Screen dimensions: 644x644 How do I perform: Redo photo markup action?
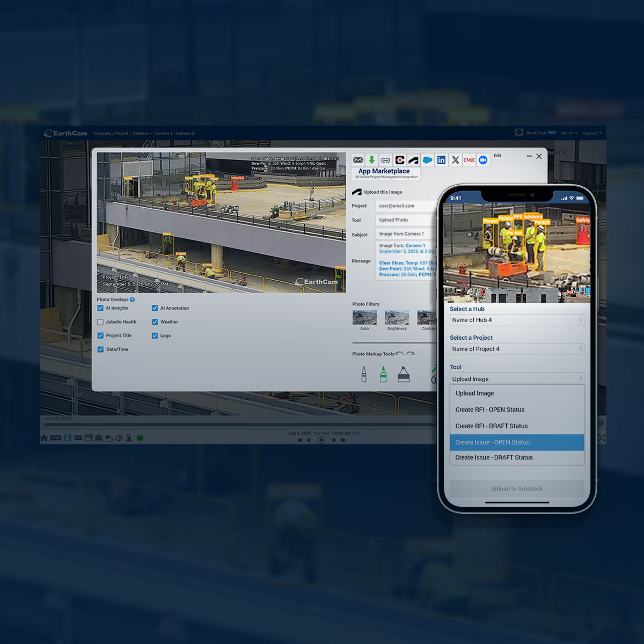[411, 354]
